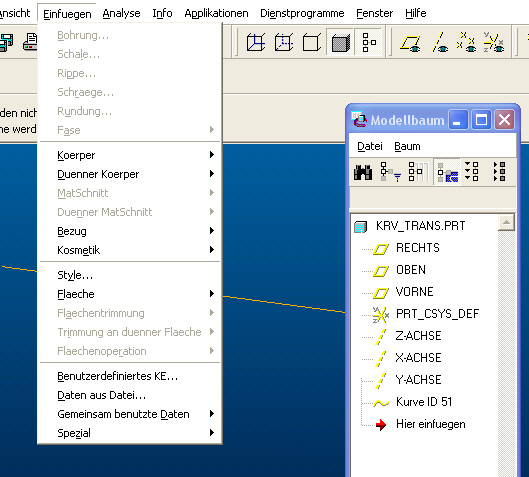Select the shaded display mode icon

pos(340,42)
